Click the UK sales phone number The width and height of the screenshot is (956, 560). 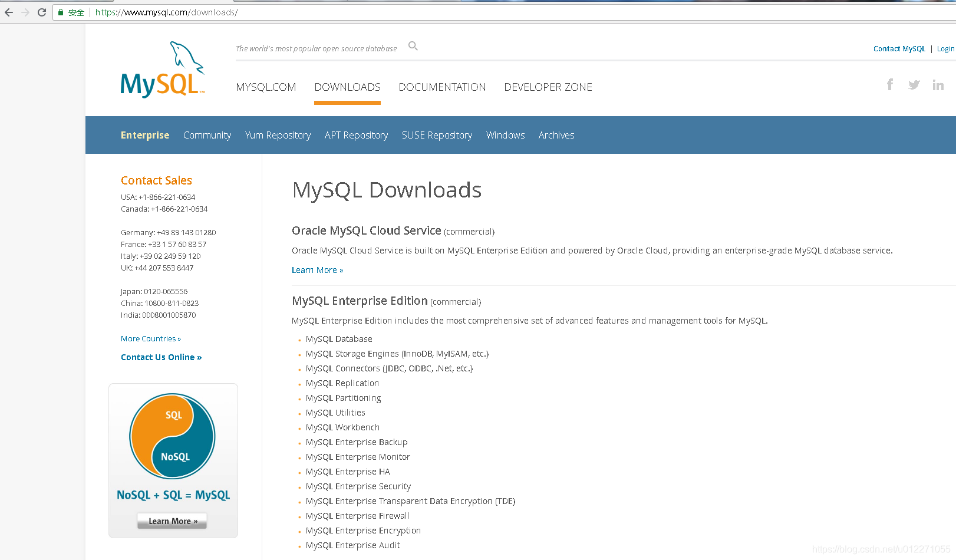click(x=164, y=268)
